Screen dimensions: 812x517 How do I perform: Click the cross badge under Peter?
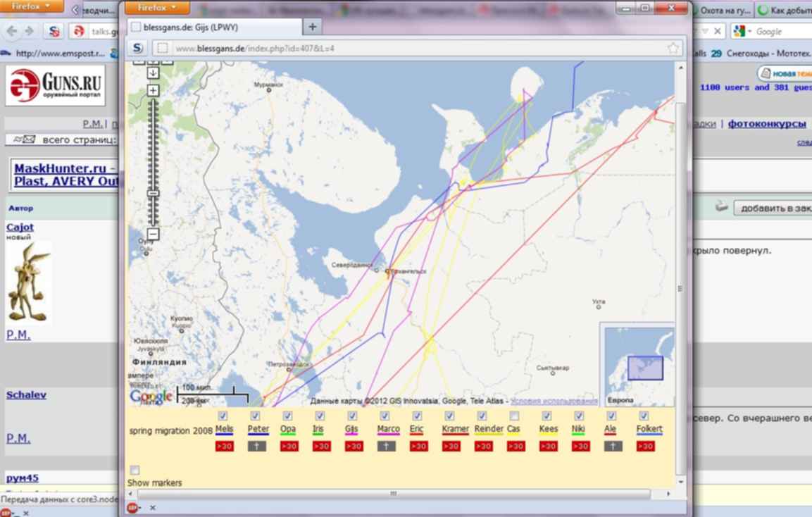tap(257, 447)
